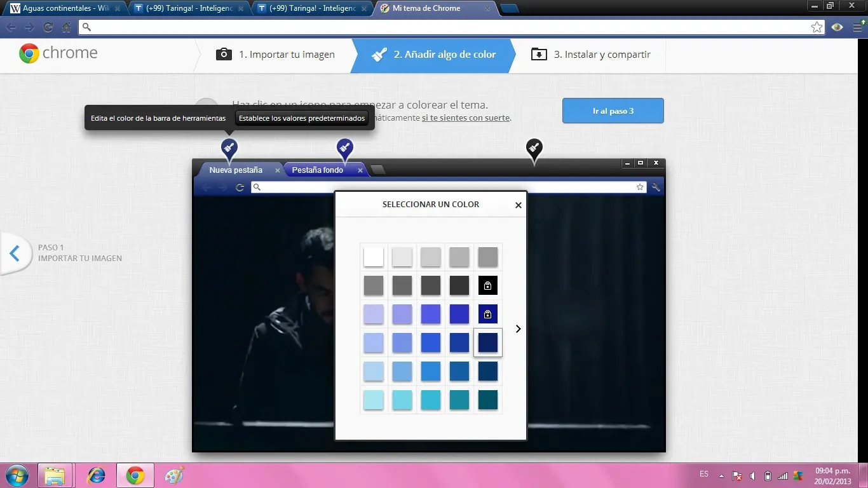868x488 pixels.
Task: Click the network signal tray icon
Action: [x=783, y=475]
